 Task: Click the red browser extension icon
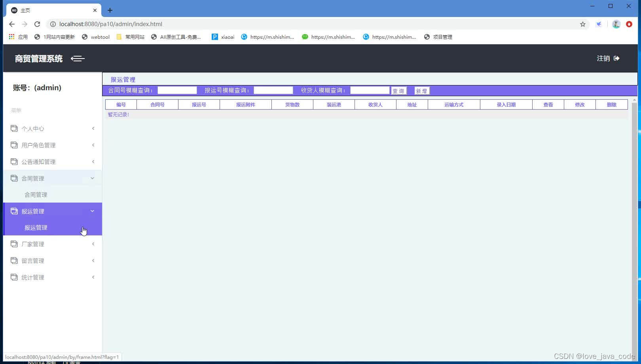coord(629,24)
